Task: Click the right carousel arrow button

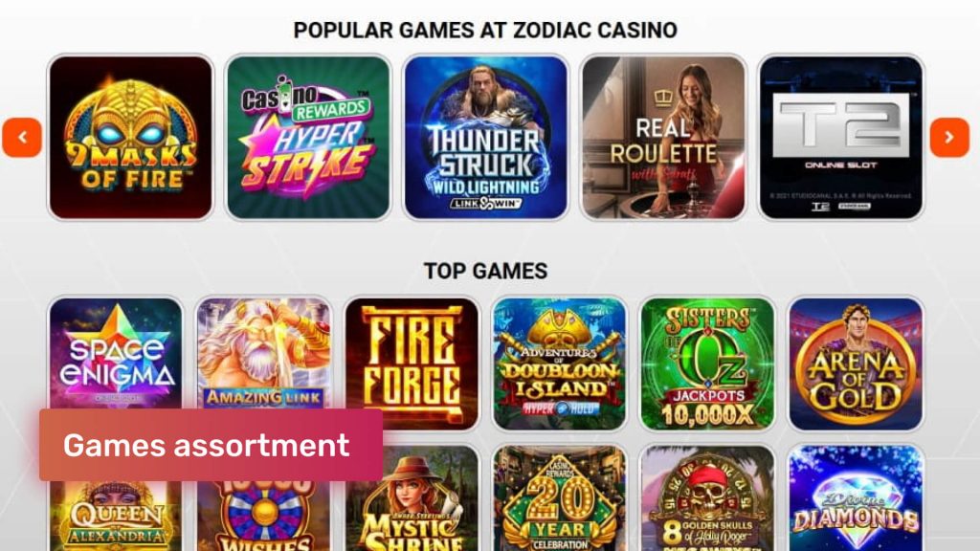Action: click(949, 138)
